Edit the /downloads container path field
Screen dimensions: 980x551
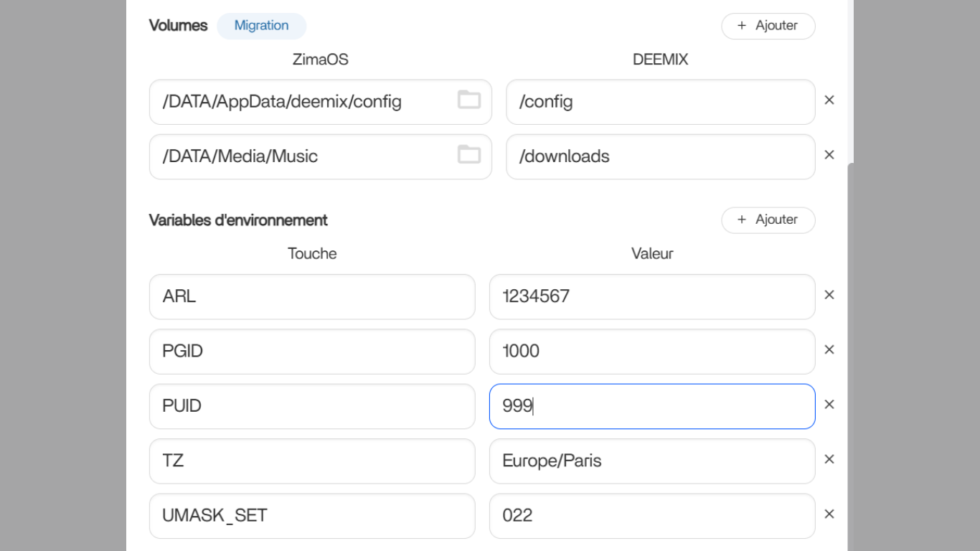click(660, 156)
